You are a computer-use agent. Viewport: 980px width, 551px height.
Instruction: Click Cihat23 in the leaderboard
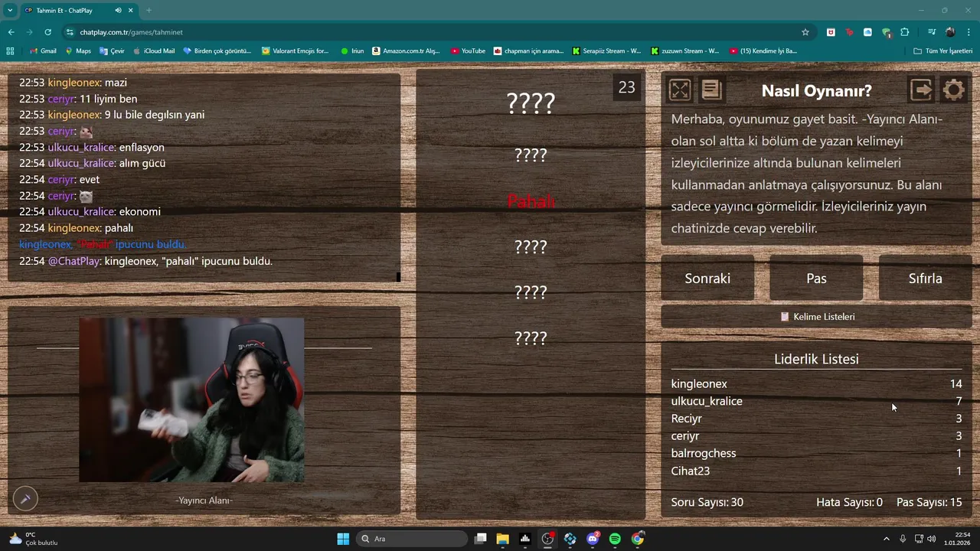pos(691,471)
